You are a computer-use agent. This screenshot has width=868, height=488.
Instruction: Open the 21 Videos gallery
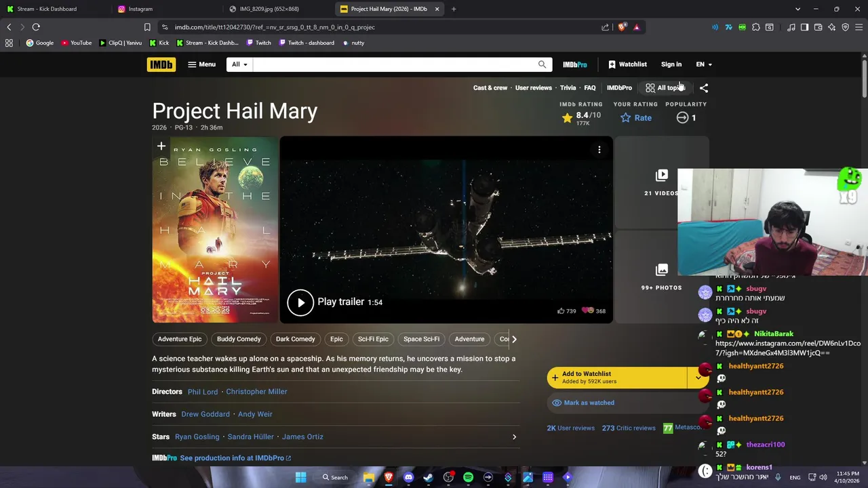pos(662,183)
